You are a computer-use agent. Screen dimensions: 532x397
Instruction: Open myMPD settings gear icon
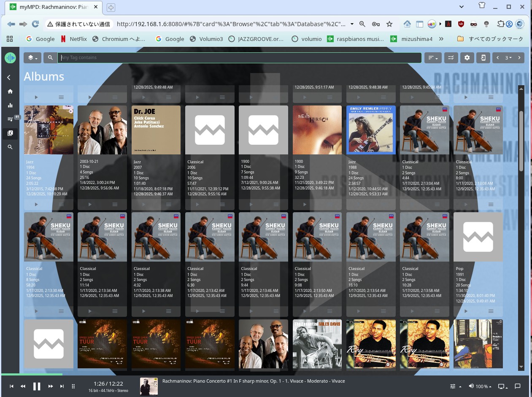[x=467, y=58]
